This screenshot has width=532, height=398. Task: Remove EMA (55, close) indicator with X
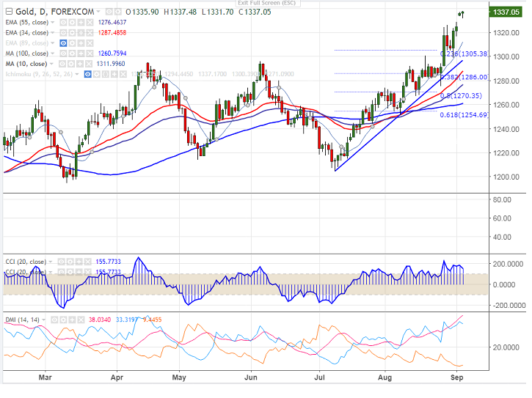(x=90, y=23)
